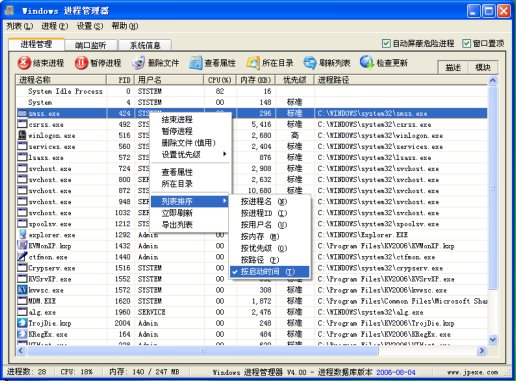Click the KRegEx.exe process icon

point(22,333)
